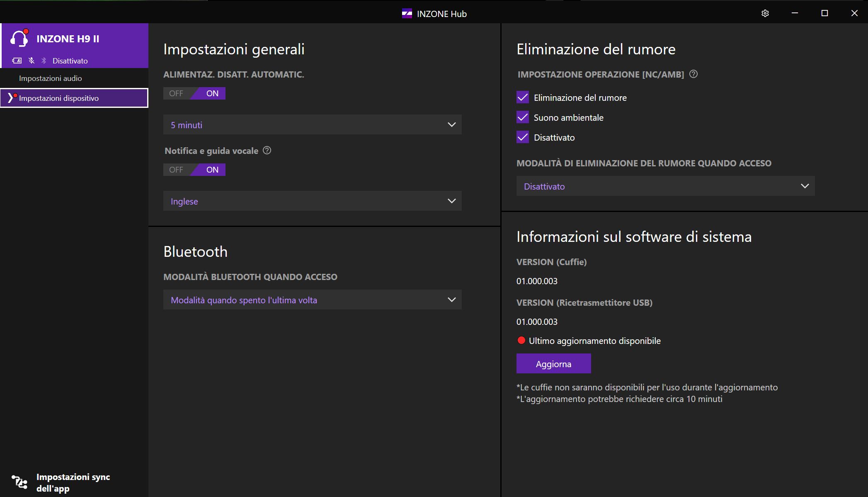This screenshot has height=497, width=868.
Task: Click the INZONE H9 II headset icon
Action: [19, 39]
